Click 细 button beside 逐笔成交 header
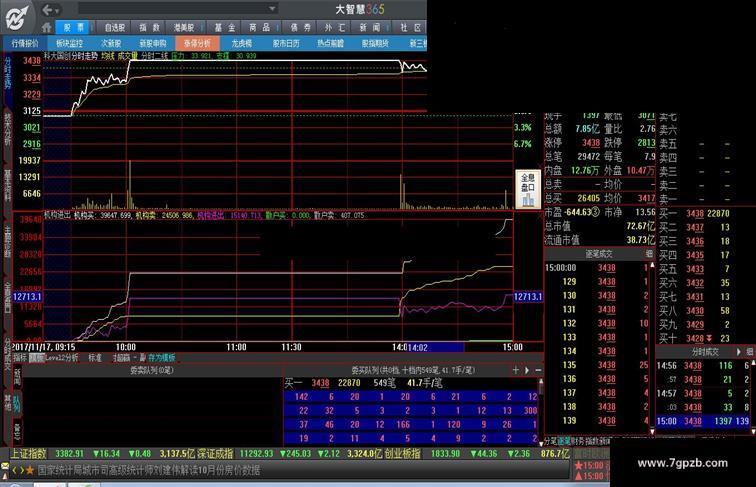Screen dimensions: 756x487 click(649, 254)
